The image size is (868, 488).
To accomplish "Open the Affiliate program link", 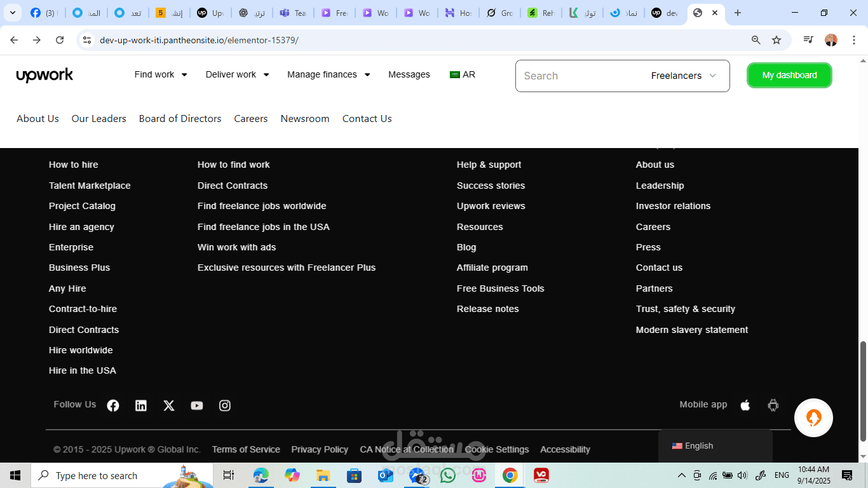I will pyautogui.click(x=492, y=268).
